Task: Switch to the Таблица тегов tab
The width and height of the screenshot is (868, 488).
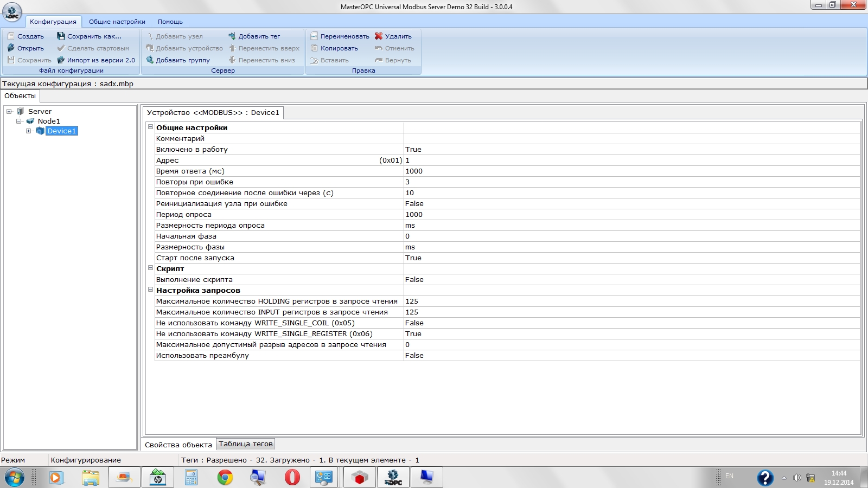Action: 246,444
